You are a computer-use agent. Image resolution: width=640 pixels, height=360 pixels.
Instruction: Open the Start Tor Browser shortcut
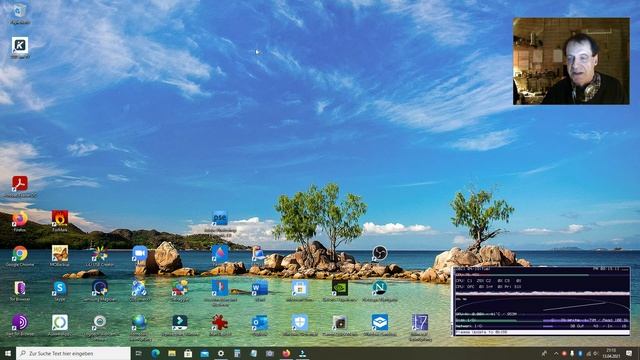click(x=20, y=322)
